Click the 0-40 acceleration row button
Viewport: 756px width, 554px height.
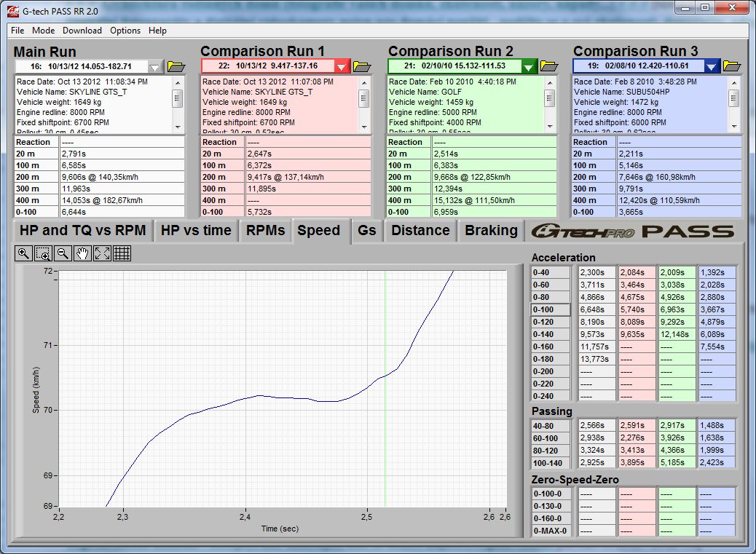pos(551,272)
